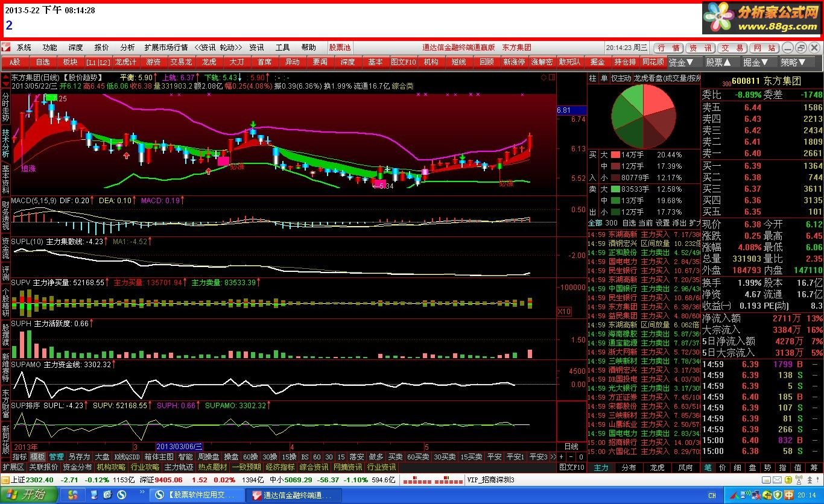Open the 系统 menu
This screenshot has width=824, height=504.
[24, 47]
